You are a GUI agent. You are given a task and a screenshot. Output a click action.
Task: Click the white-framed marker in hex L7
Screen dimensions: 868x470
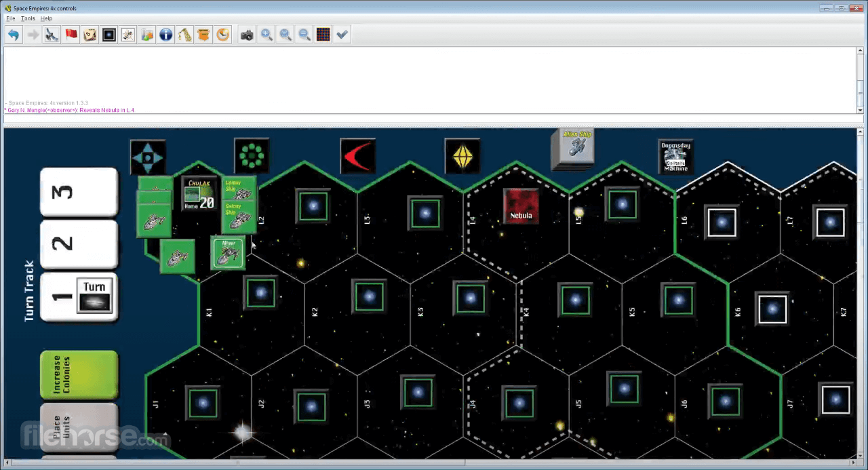[x=830, y=222]
